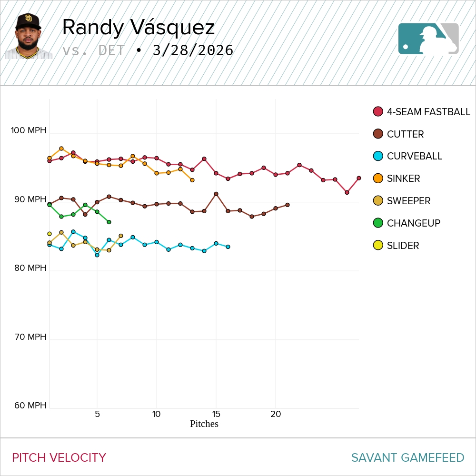Toggle the Sinker legend dot
The height and width of the screenshot is (476, 476).
(x=378, y=178)
